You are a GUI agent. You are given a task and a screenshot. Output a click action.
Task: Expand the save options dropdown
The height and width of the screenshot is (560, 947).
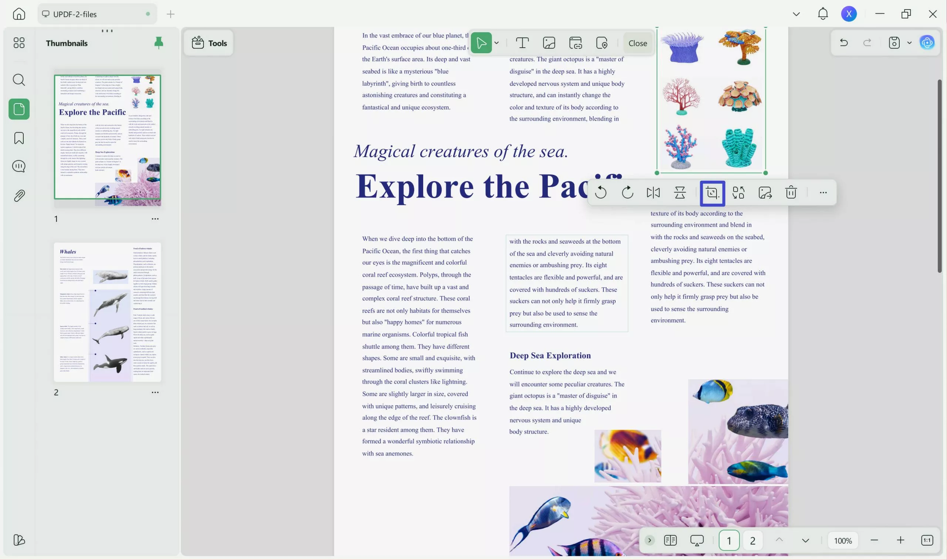[909, 43]
